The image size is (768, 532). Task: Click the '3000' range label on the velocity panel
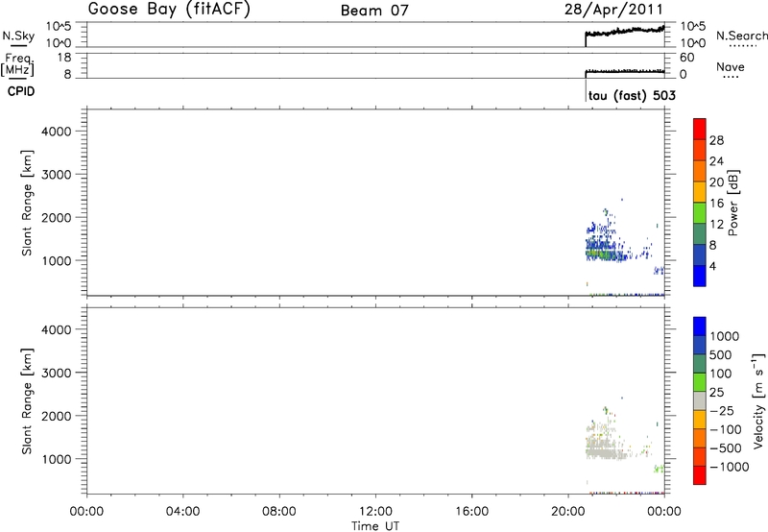pyautogui.click(x=57, y=373)
